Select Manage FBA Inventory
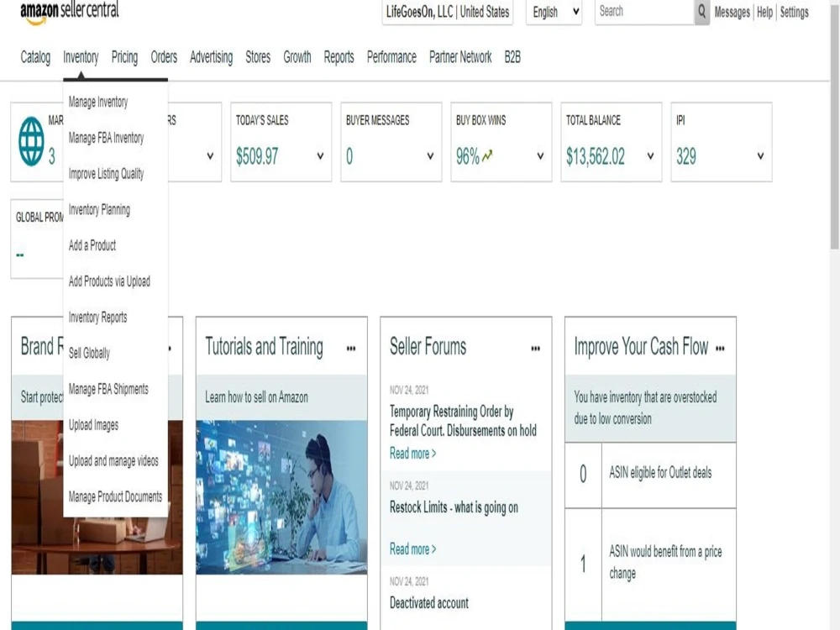Viewport: 840px width, 630px height. tap(106, 138)
